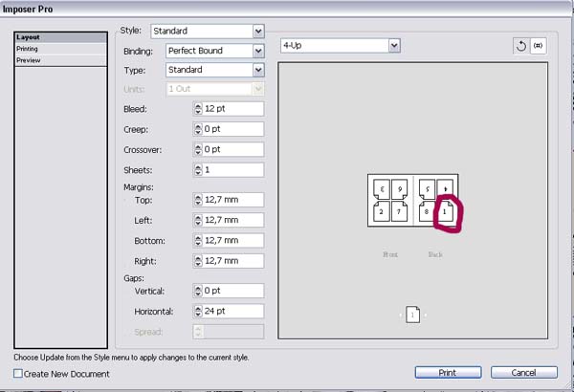Click the Bleed stepper arrows
The height and width of the screenshot is (392, 574).
point(198,109)
